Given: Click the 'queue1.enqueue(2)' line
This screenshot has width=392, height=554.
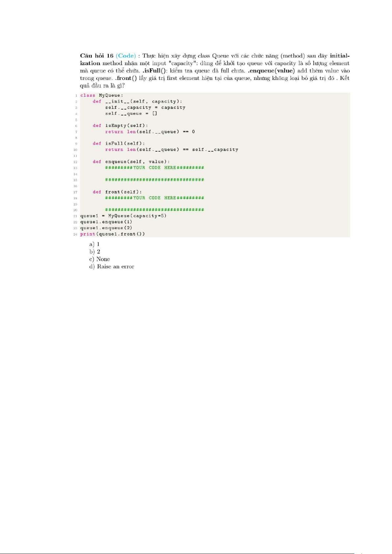Looking at the screenshot, I should tap(106, 228).
